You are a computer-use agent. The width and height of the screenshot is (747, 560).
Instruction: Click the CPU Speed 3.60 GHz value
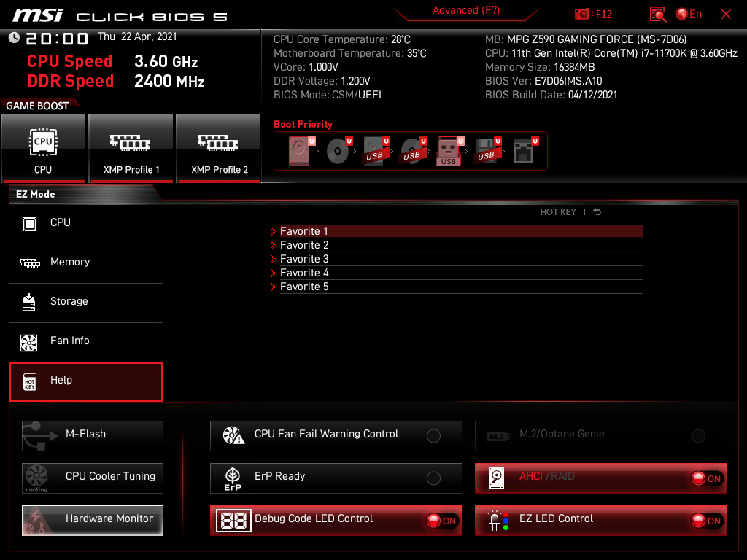pyautogui.click(x=166, y=61)
